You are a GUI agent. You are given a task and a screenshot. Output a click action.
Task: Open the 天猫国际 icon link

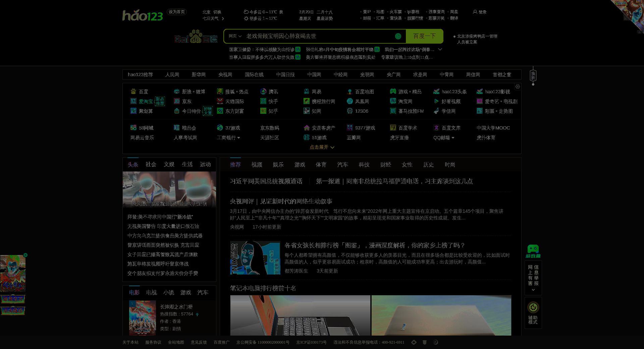[220, 101]
